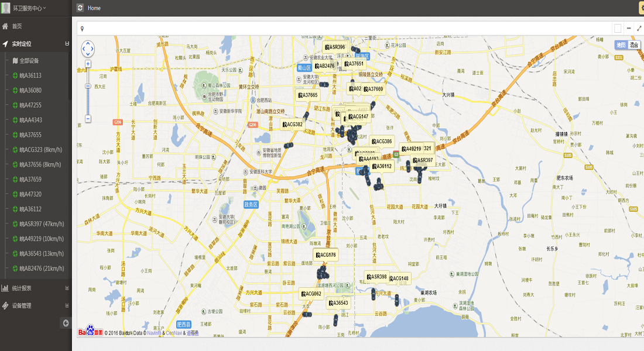Select vehicle 皖A47255

pyautogui.click(x=30, y=105)
